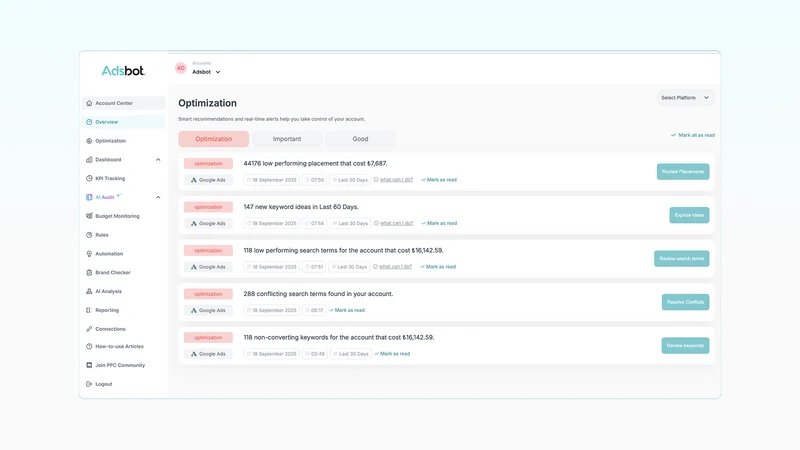Click Google Ads icon on keyword ideas alert
The width and height of the screenshot is (800, 450).
[194, 223]
